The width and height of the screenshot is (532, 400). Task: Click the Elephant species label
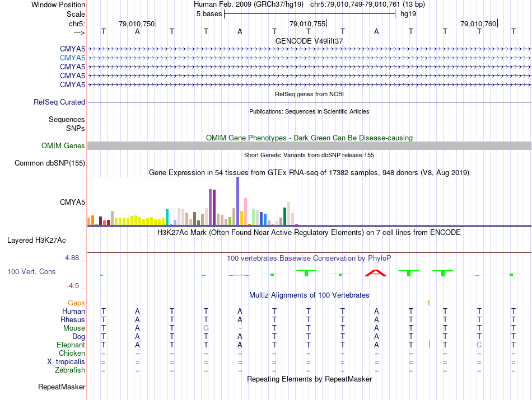[71, 345]
